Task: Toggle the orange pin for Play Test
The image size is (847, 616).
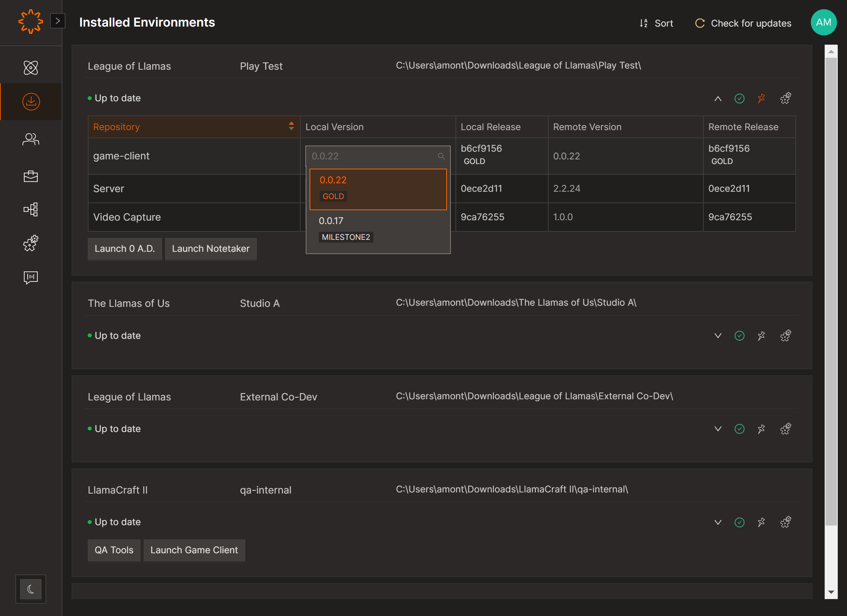Action: [761, 99]
